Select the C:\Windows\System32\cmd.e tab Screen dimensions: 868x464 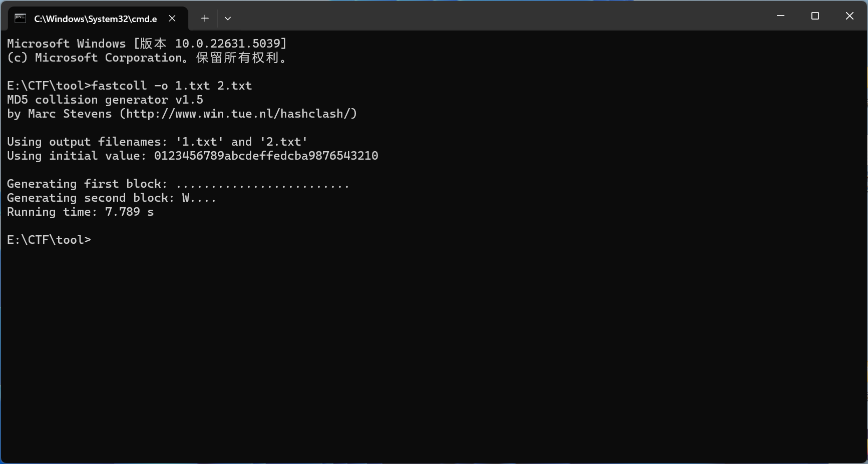point(95,19)
